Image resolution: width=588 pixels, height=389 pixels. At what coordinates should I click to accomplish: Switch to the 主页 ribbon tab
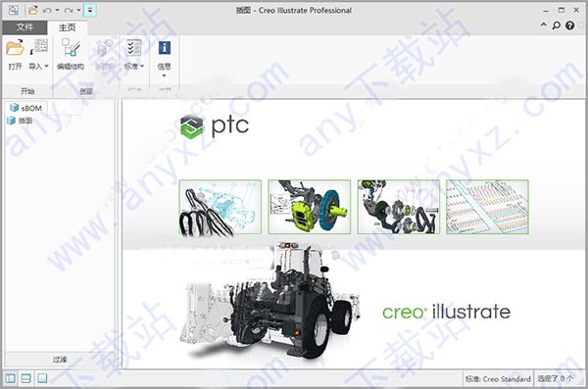click(x=68, y=27)
